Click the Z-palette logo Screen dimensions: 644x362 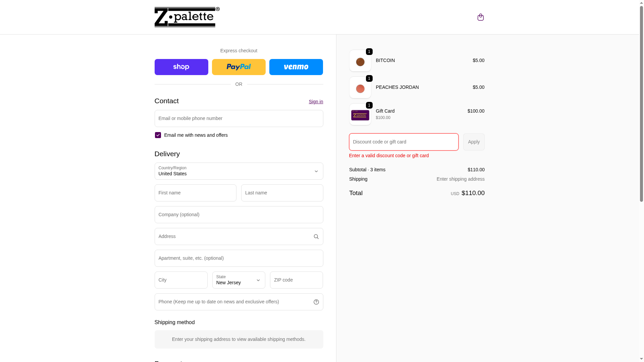coord(187,17)
